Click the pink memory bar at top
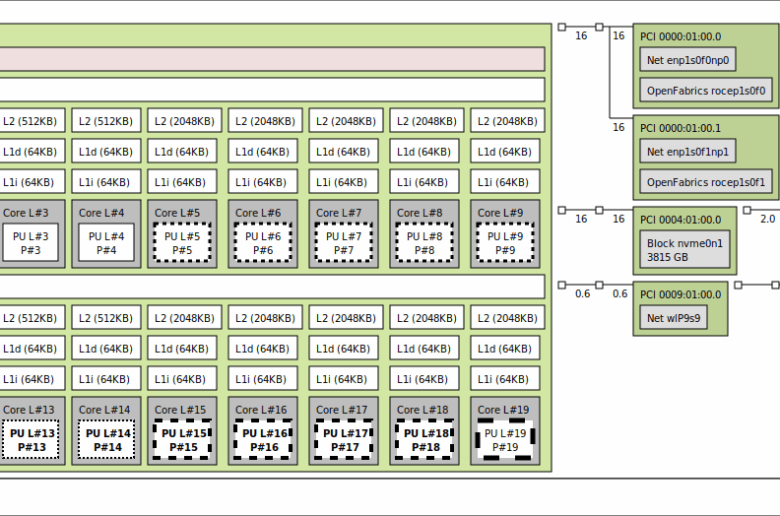Image resolution: width=780 pixels, height=516 pixels. 272,59
